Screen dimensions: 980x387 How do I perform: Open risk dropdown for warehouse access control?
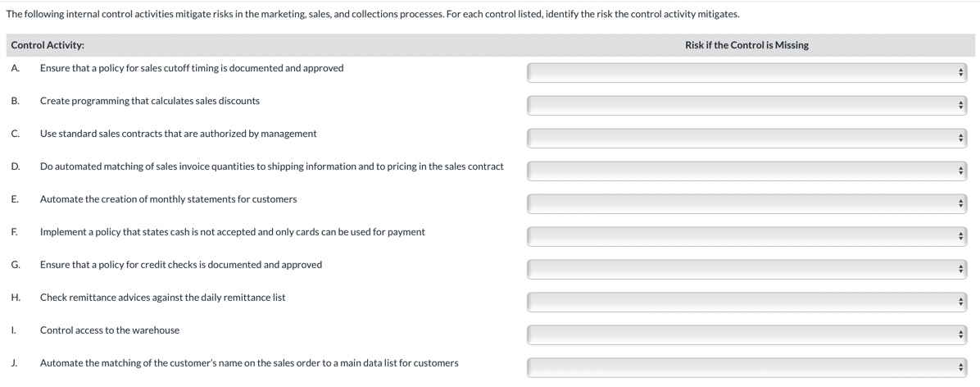(x=746, y=335)
